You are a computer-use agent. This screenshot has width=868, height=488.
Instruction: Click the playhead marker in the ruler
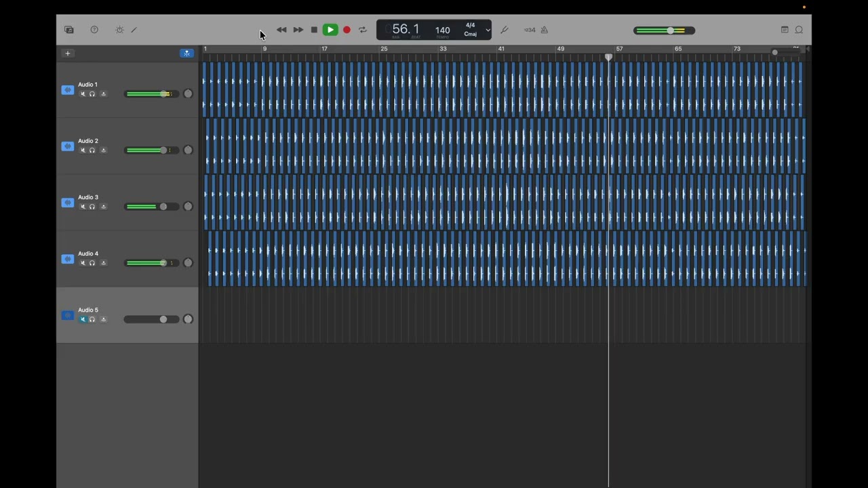(x=608, y=58)
